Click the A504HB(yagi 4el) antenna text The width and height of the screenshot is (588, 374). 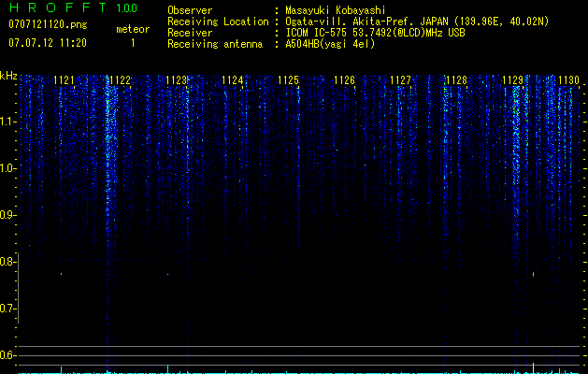pos(330,44)
